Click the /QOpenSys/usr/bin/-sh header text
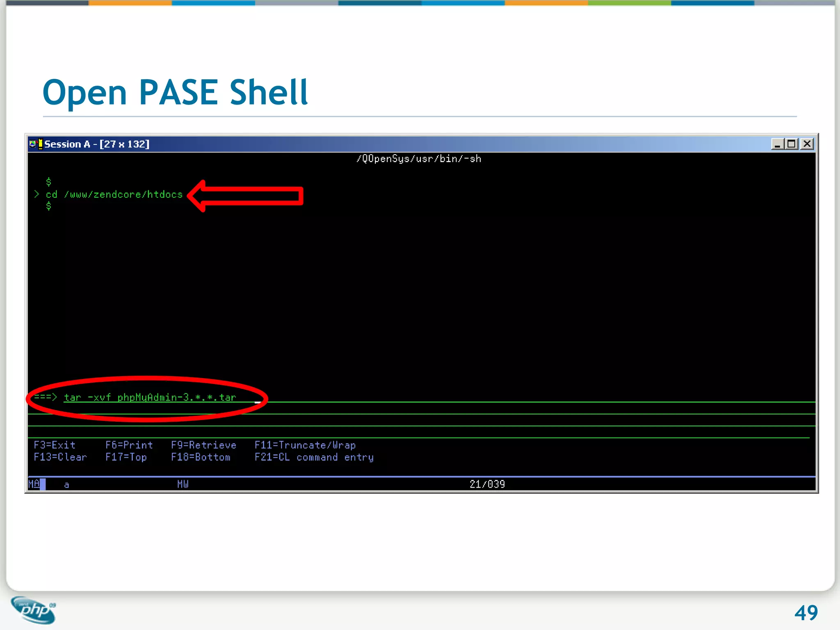This screenshot has height=630, width=840. (x=419, y=159)
